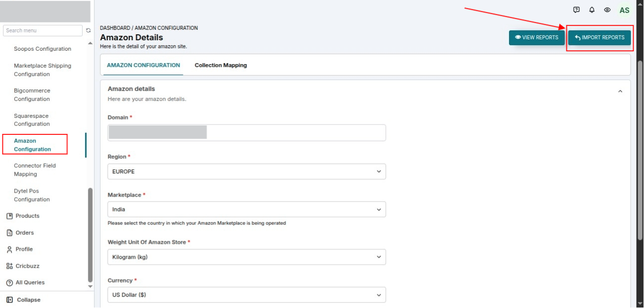Open the Region dropdown showing EUROPE
The height and width of the screenshot is (308, 644).
[x=247, y=172]
